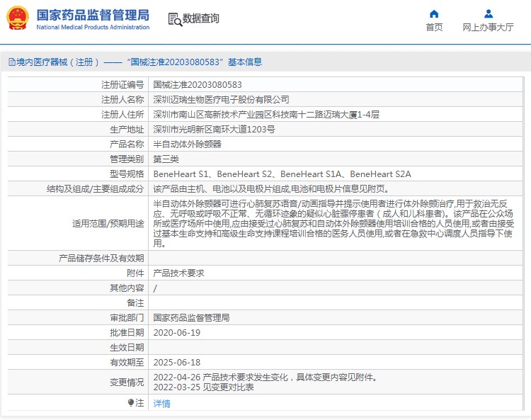
Task: Click the 有效期至 row label
Action: click(x=127, y=363)
